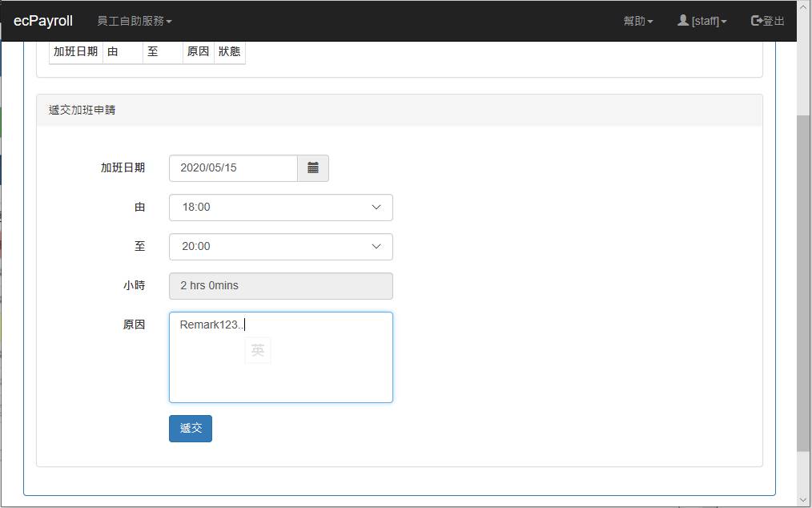
Task: Open the 員工自助服務 menu
Action: [x=134, y=21]
